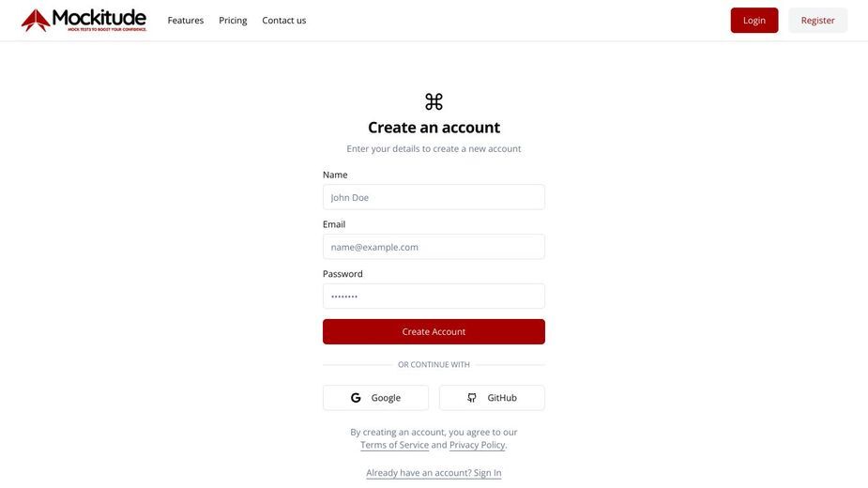Click the Google G icon
Image resolution: width=868 pixels, height=488 pixels.
click(x=356, y=398)
